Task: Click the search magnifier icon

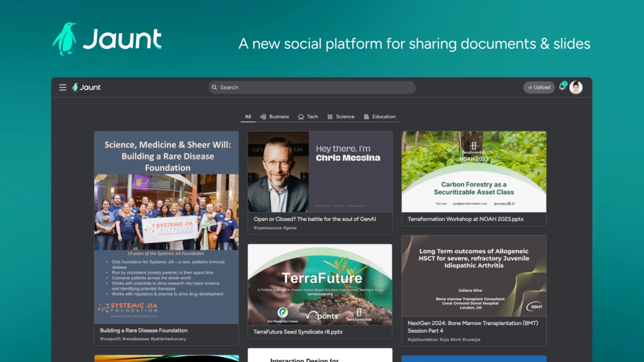Action: (x=214, y=87)
